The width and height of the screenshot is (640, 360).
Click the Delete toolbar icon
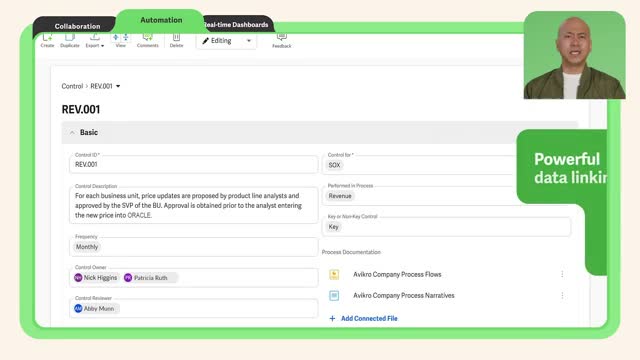[176, 40]
